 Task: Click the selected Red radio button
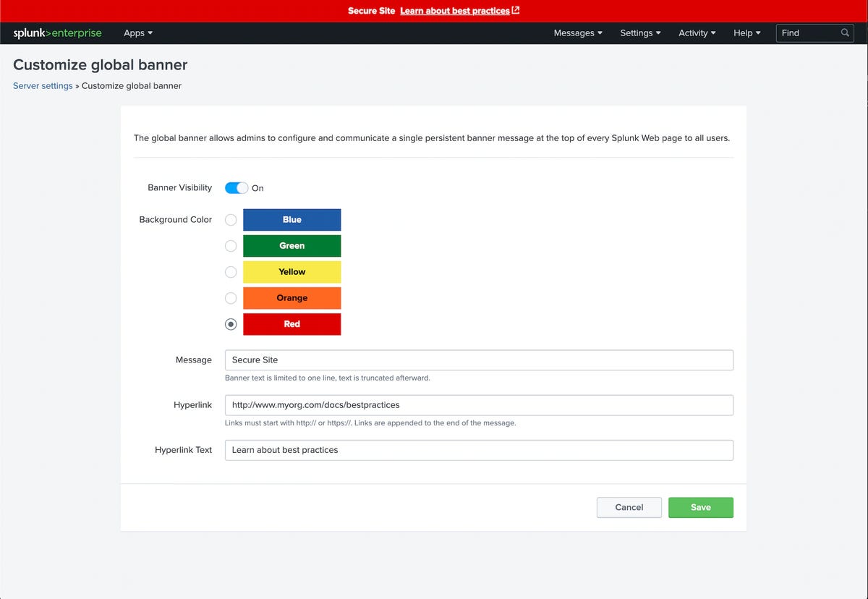tap(231, 324)
